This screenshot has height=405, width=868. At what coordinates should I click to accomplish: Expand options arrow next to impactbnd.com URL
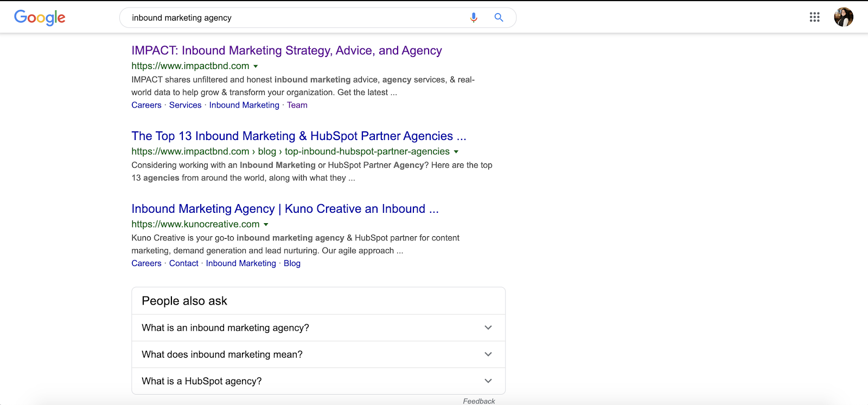click(256, 66)
